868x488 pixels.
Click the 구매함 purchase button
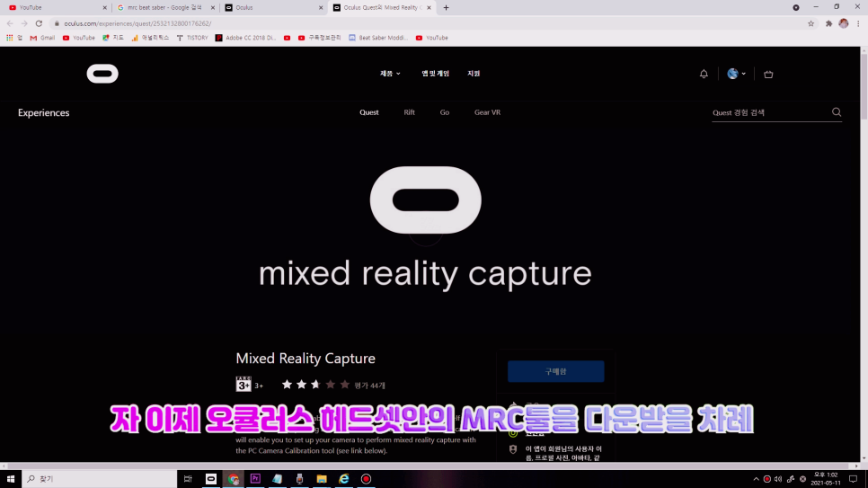click(556, 371)
